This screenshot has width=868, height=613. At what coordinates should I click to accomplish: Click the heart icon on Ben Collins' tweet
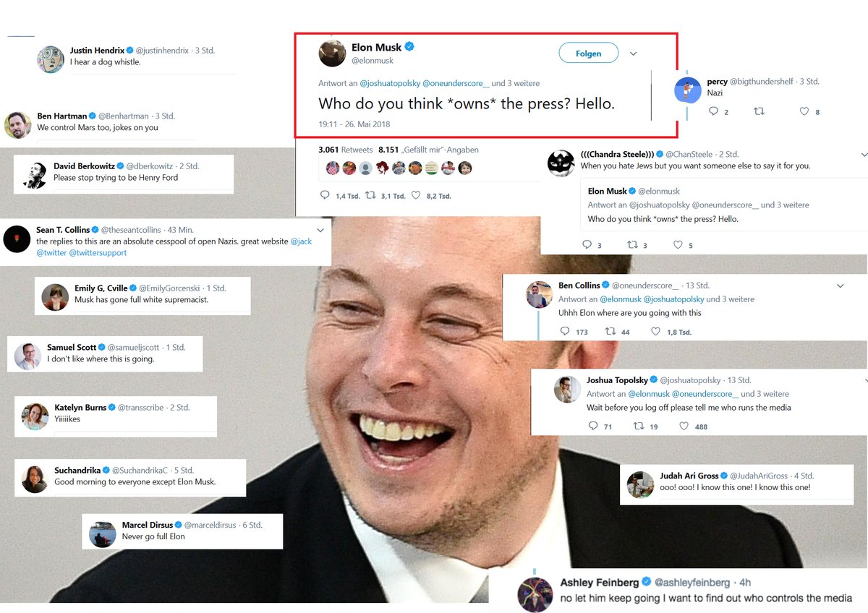655,332
